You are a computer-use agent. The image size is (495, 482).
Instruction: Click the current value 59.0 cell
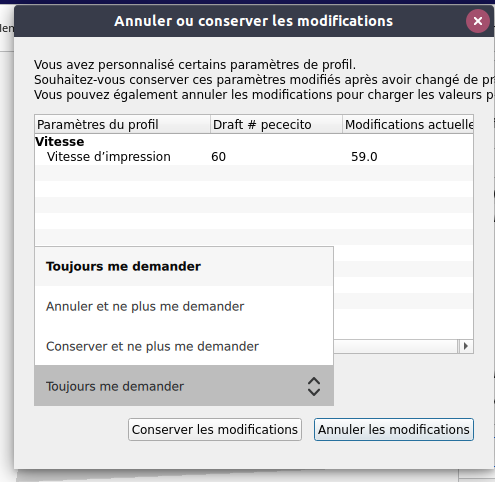[x=364, y=157]
